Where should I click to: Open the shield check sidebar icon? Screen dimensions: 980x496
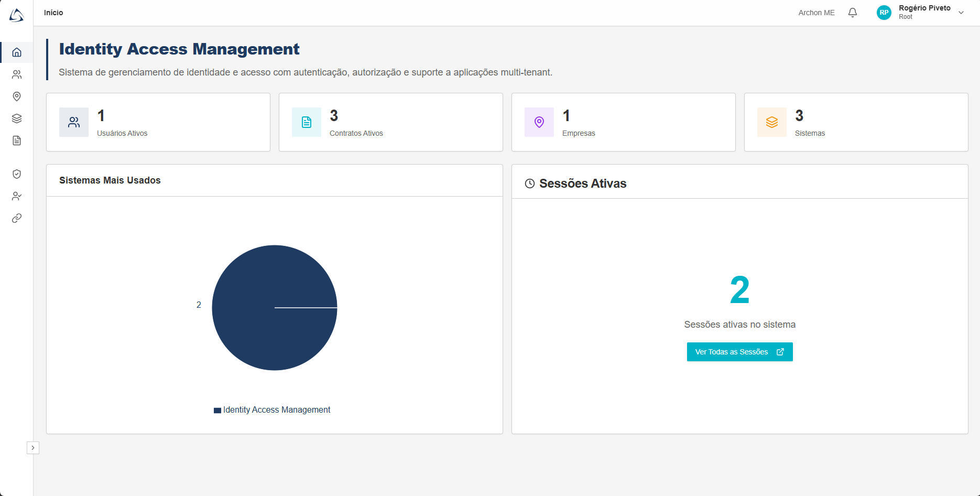17,174
